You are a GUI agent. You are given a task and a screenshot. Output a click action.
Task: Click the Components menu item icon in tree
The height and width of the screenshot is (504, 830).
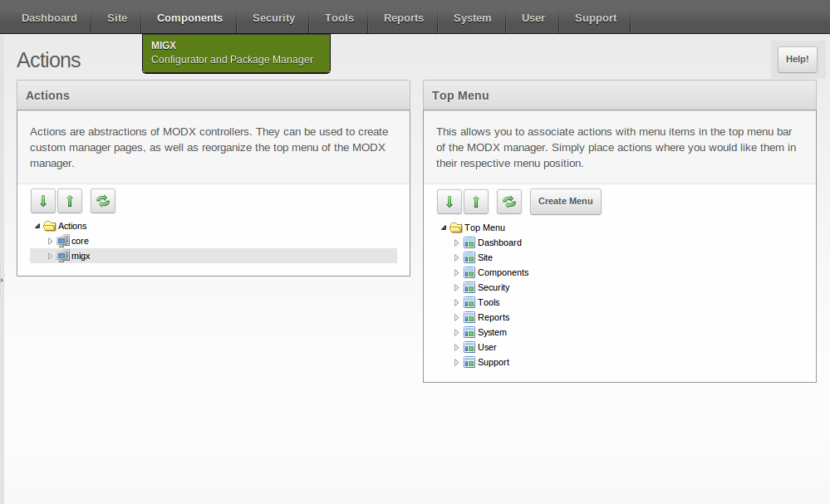[x=469, y=272]
